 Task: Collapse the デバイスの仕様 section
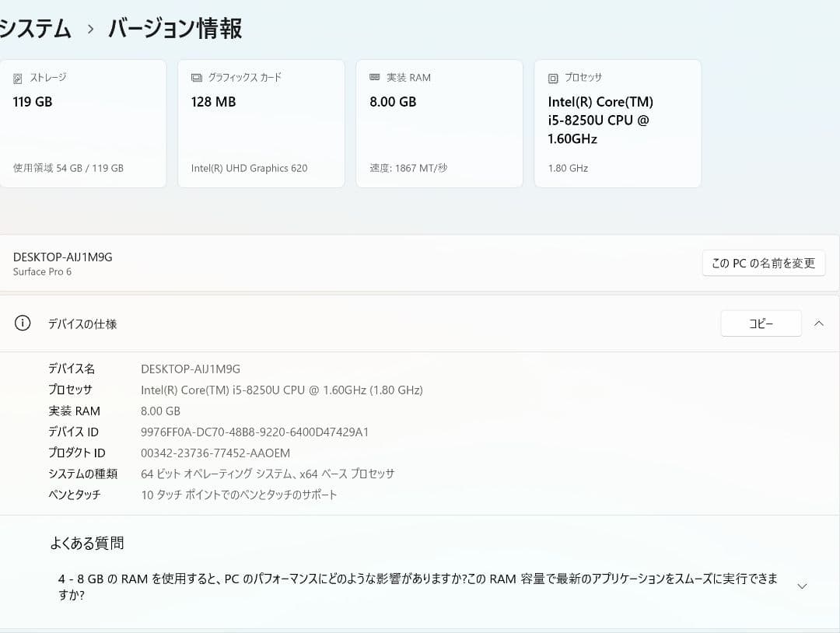pos(817,323)
